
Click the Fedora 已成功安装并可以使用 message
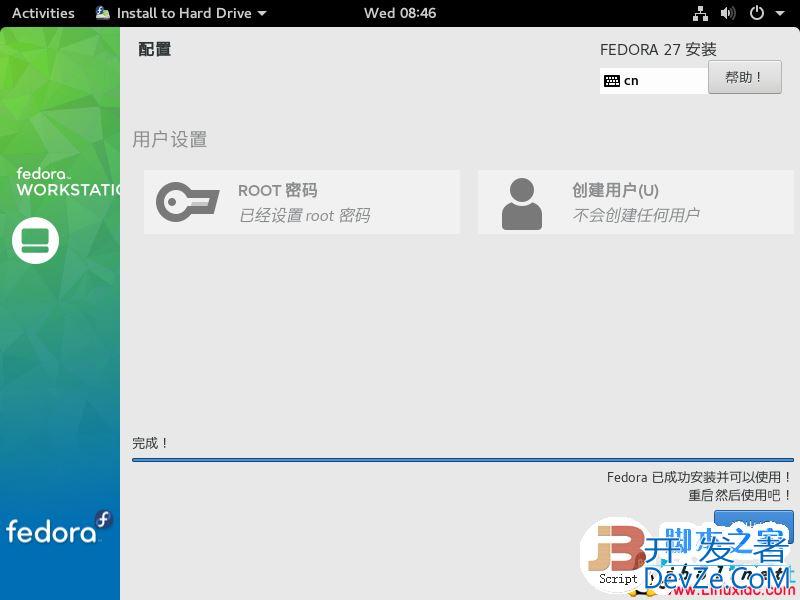[698, 477]
